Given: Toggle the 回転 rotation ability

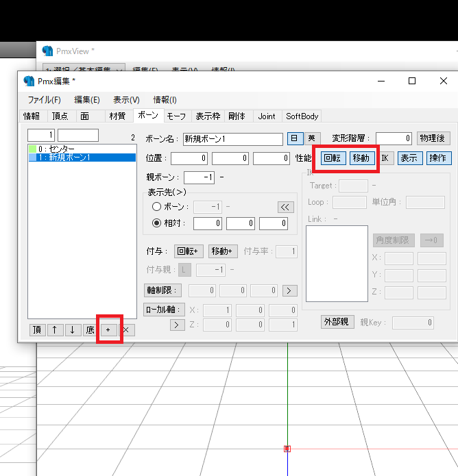Looking at the screenshot, I should [333, 158].
